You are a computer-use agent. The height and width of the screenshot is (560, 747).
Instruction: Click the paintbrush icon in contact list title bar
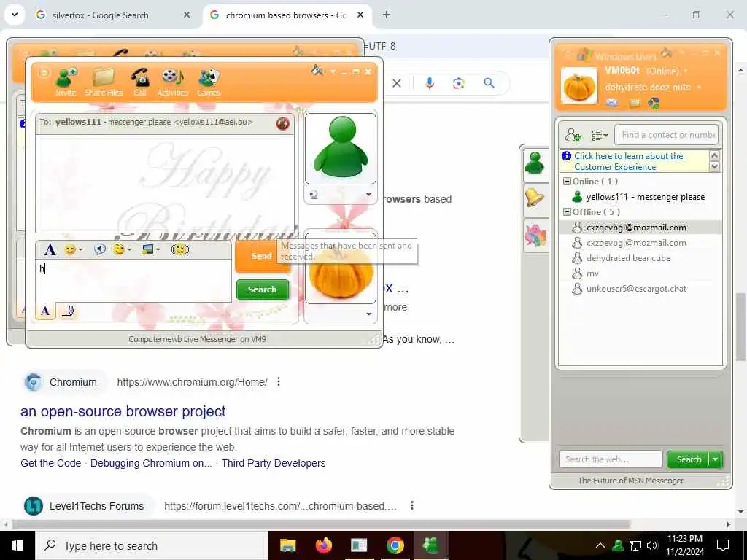coord(667,52)
